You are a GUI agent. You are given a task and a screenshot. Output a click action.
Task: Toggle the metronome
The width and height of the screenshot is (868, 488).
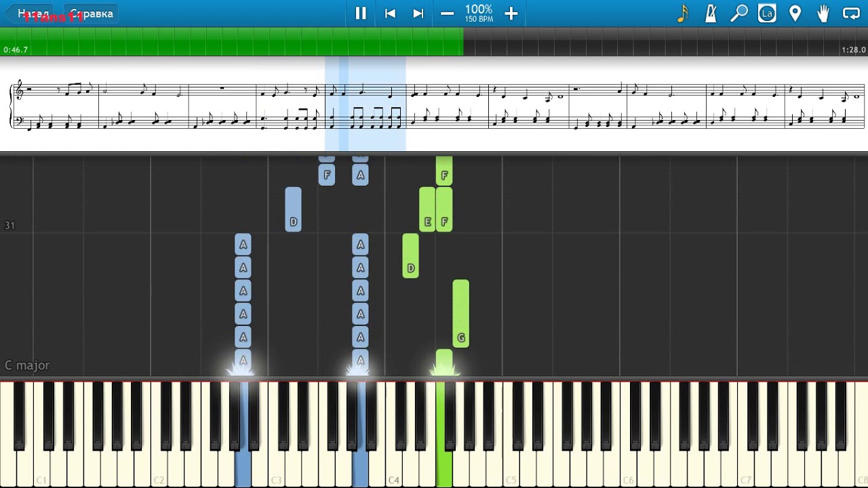pos(711,14)
